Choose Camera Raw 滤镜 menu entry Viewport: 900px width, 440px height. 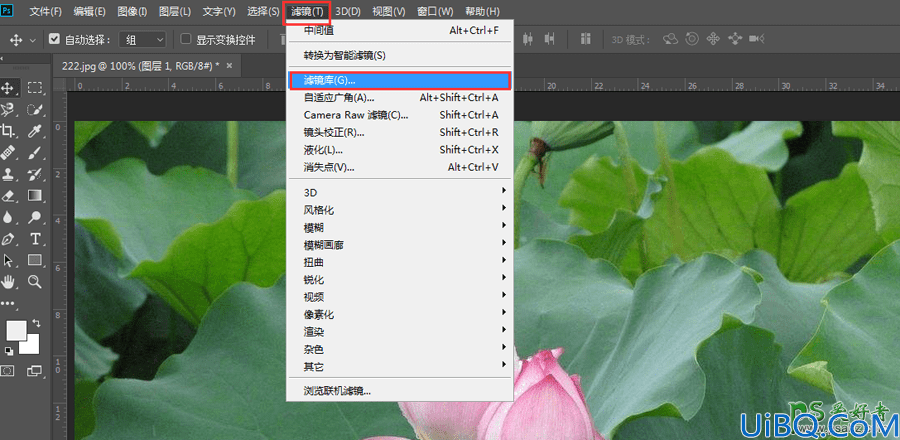coord(399,115)
